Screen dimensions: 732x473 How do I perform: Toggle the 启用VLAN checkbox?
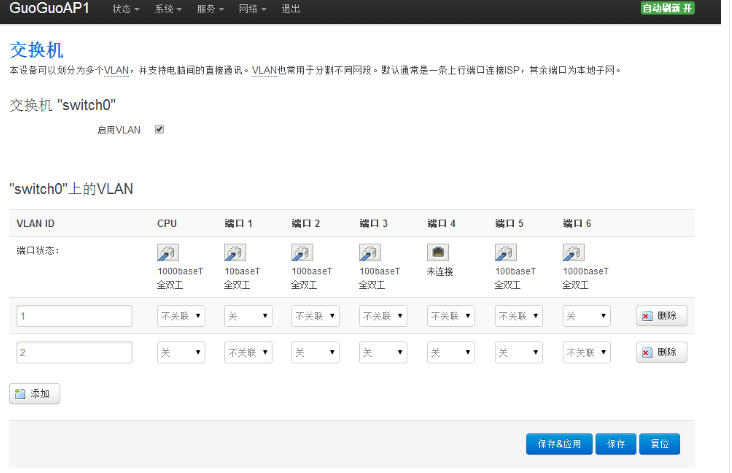pyautogui.click(x=159, y=129)
